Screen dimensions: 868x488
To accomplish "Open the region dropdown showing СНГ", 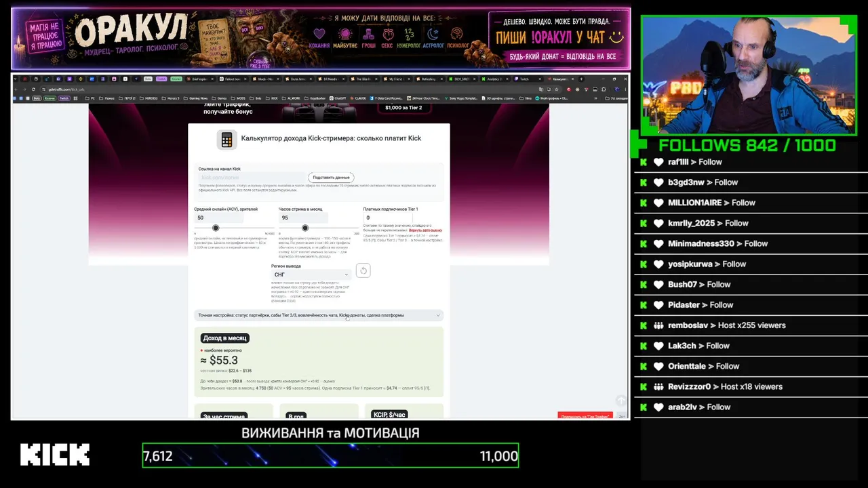I will click(x=311, y=274).
